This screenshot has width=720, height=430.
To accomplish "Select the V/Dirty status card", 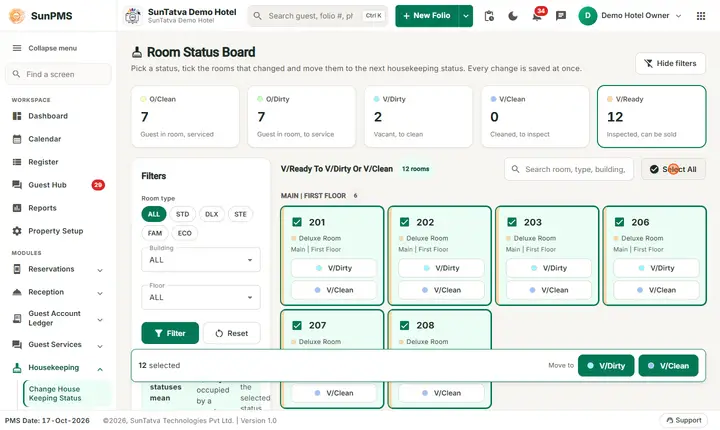I will 418,116.
